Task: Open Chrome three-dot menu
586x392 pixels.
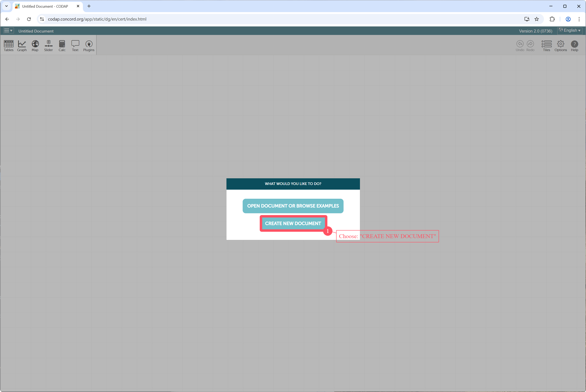Action: (579, 19)
